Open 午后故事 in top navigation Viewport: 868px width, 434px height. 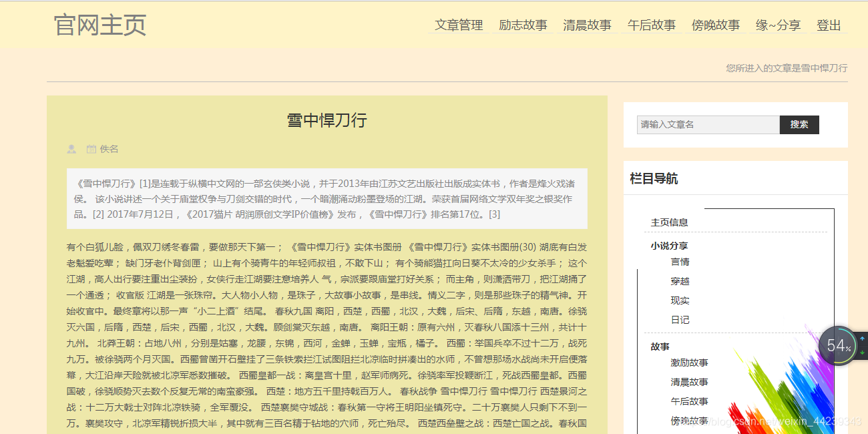[x=652, y=25]
